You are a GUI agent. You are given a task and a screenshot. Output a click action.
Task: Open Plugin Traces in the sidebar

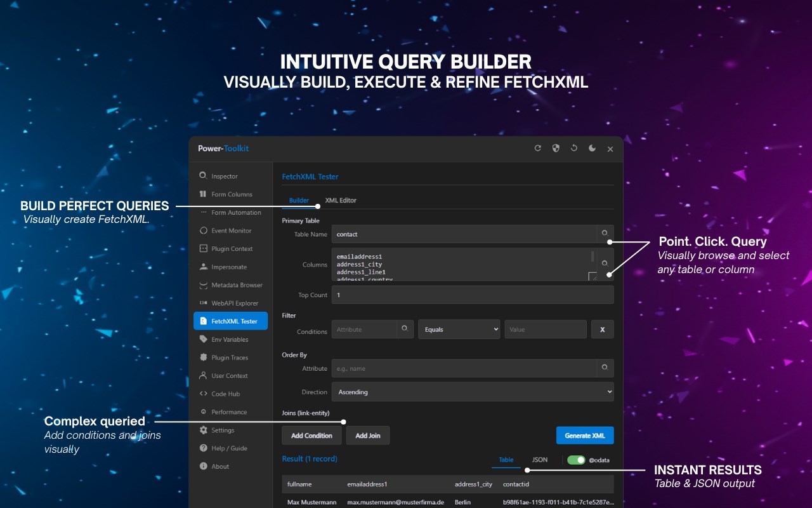pyautogui.click(x=230, y=358)
